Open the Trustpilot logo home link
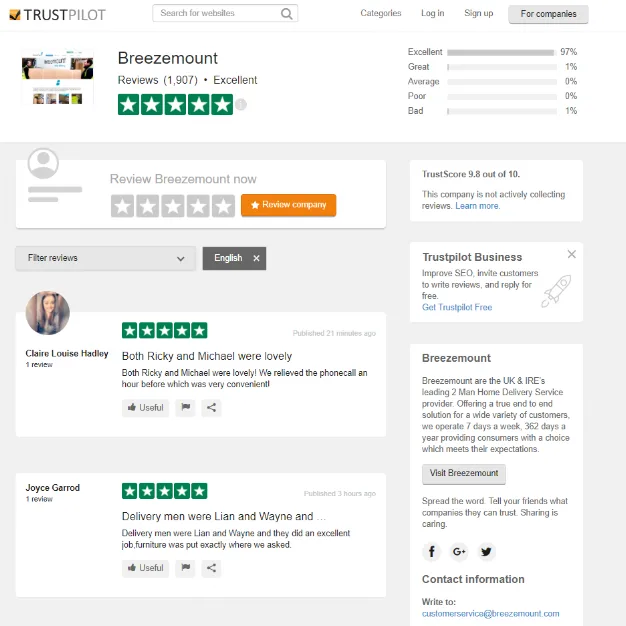Viewport: 626px width, 626px height. 57,15
